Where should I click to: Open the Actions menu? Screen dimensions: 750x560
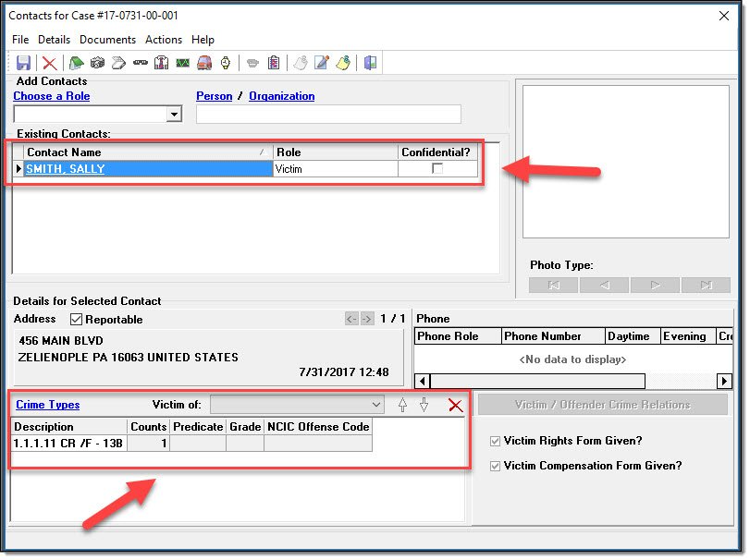[x=164, y=40]
